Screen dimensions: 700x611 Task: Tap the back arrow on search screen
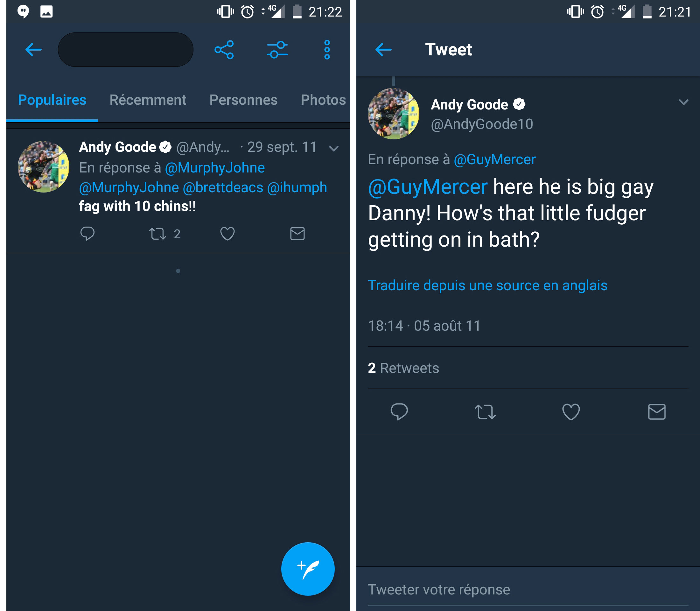[x=33, y=50]
